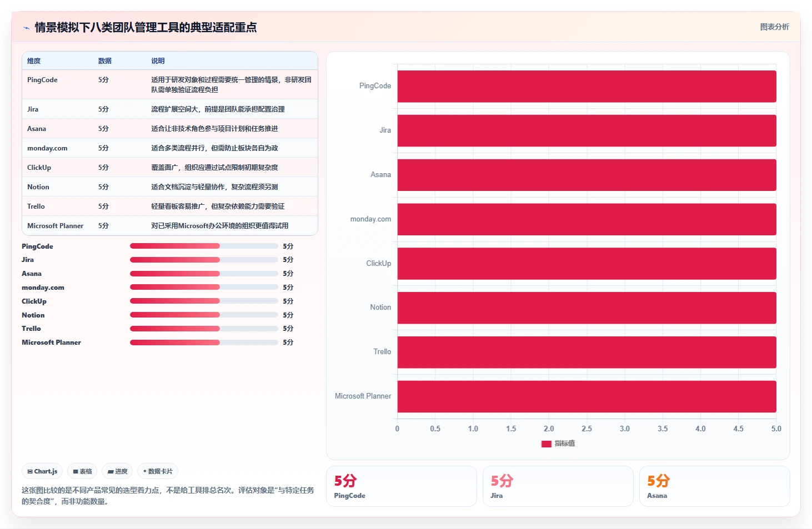Click the main title 情景模拟下八类团队管理工具
Screen dimensions: 812x529
coord(146,27)
